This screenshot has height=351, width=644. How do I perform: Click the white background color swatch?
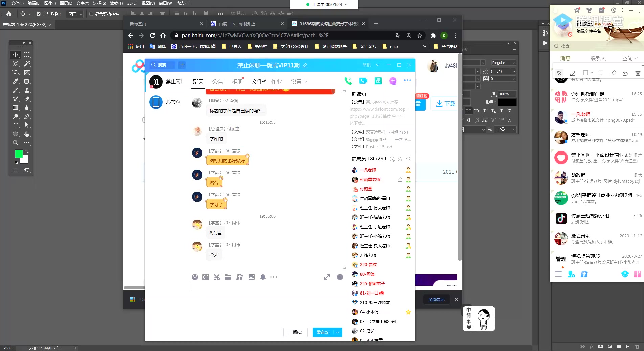25,160
